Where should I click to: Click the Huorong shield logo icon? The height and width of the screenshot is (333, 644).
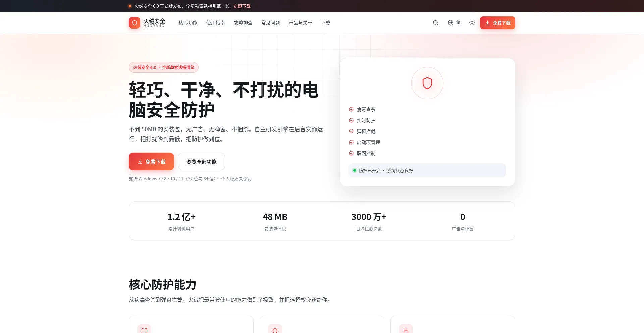click(x=135, y=23)
